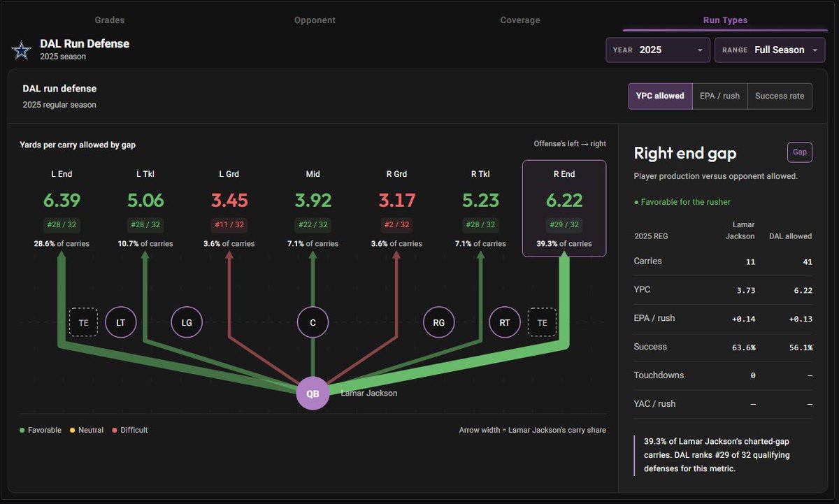Select the QB node for Lamar Jackson

pyautogui.click(x=313, y=394)
